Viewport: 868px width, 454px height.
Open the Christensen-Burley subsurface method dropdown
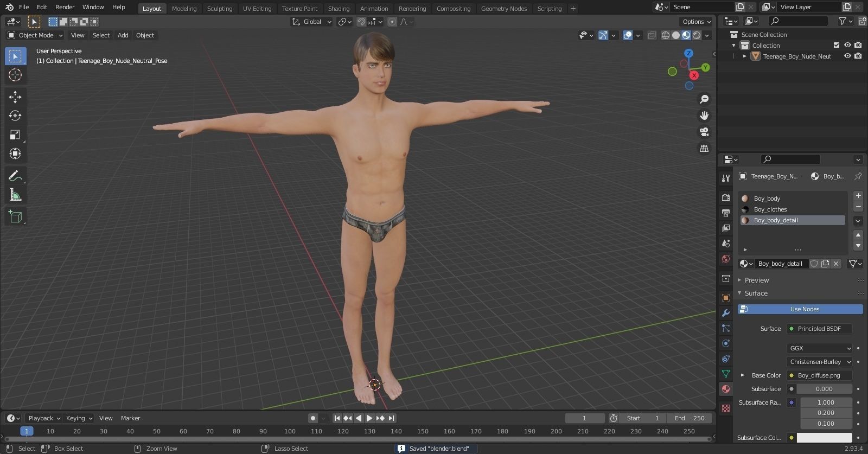tap(820, 362)
